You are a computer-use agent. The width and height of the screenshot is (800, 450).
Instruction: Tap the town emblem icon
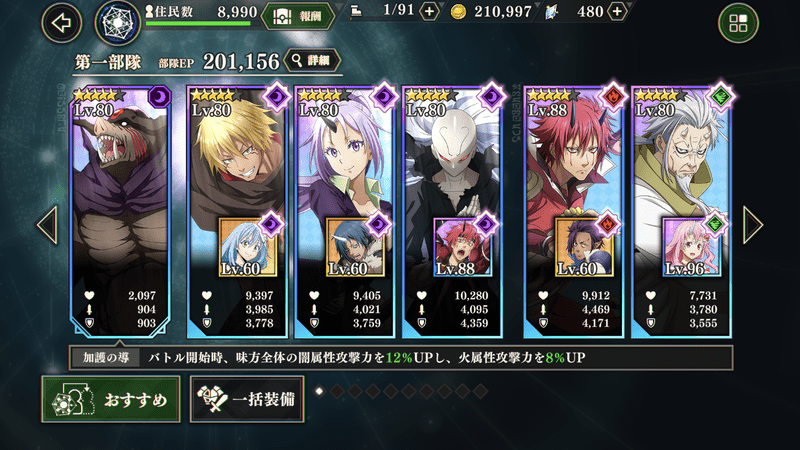pyautogui.click(x=118, y=23)
